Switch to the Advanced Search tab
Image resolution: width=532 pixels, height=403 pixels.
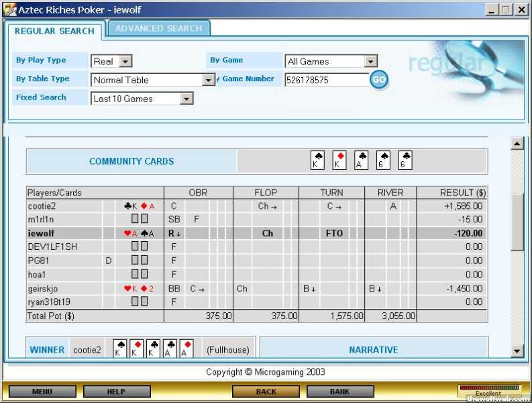(x=158, y=28)
